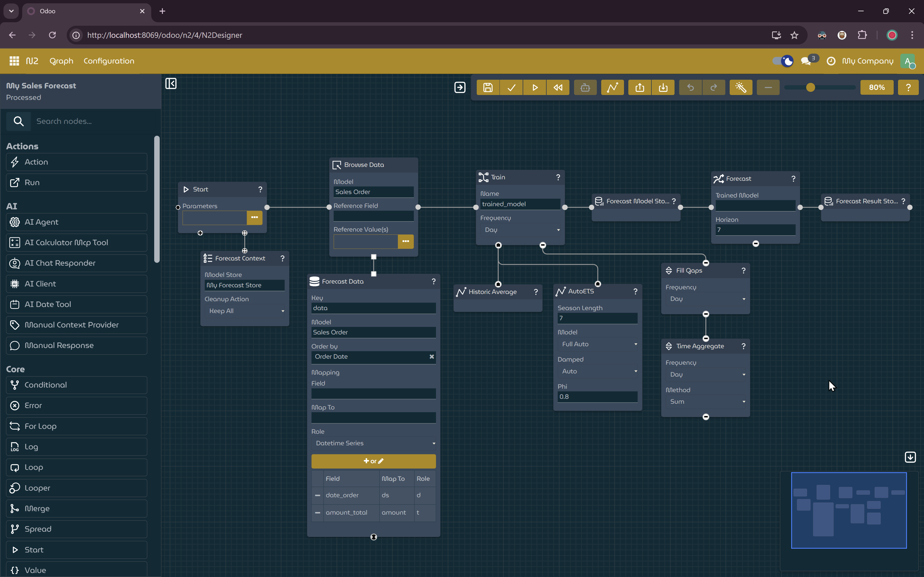The height and width of the screenshot is (577, 924).
Task: Open the Frequency dropdown on Fill Gaps node
Action: (706, 299)
